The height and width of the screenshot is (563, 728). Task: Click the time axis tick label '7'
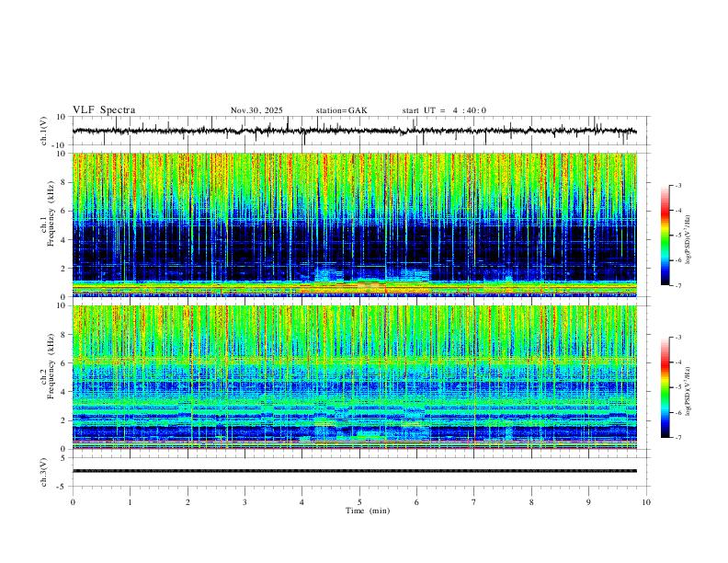coord(474,502)
